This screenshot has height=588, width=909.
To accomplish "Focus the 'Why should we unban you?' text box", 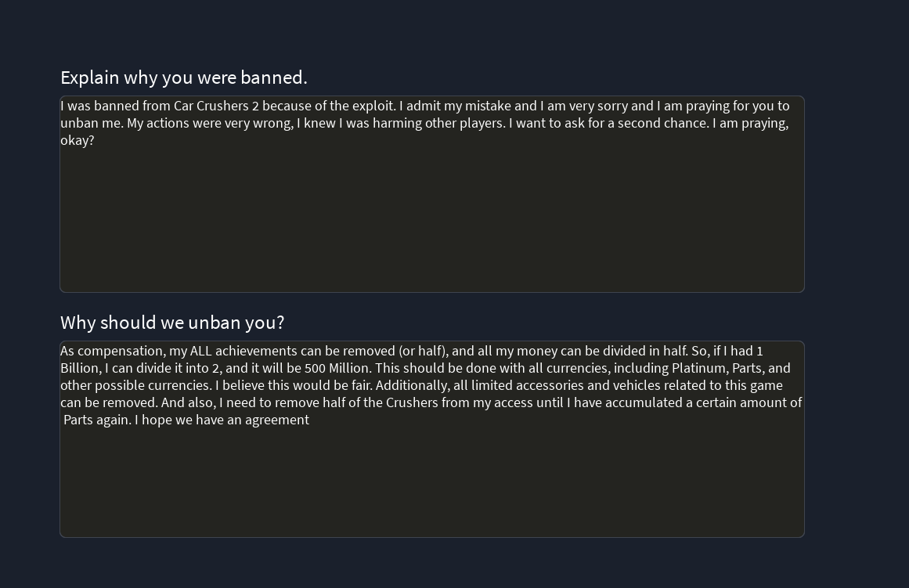I will point(431,478).
